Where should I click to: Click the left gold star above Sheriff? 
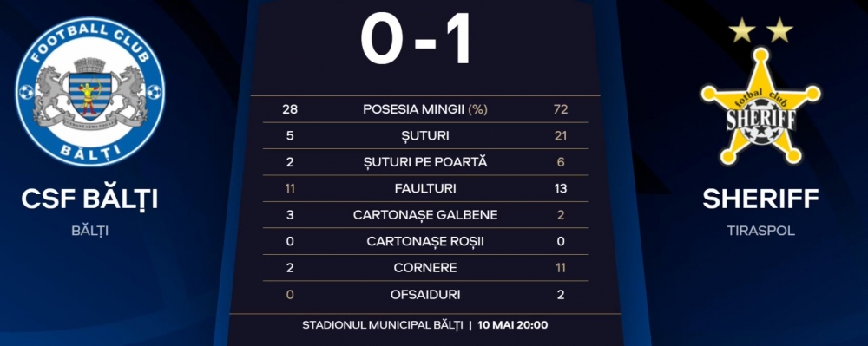742,30
